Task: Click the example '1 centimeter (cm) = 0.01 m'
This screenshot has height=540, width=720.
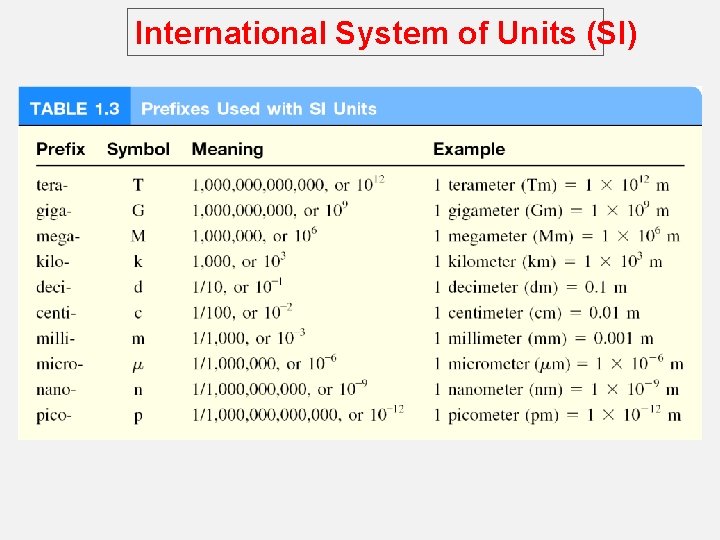Action: pyautogui.click(x=537, y=313)
